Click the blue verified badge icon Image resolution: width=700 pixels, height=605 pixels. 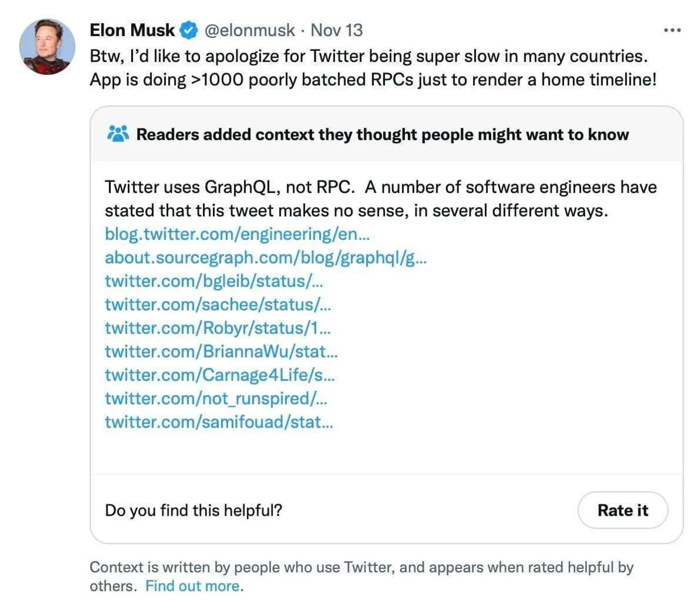pyautogui.click(x=188, y=30)
